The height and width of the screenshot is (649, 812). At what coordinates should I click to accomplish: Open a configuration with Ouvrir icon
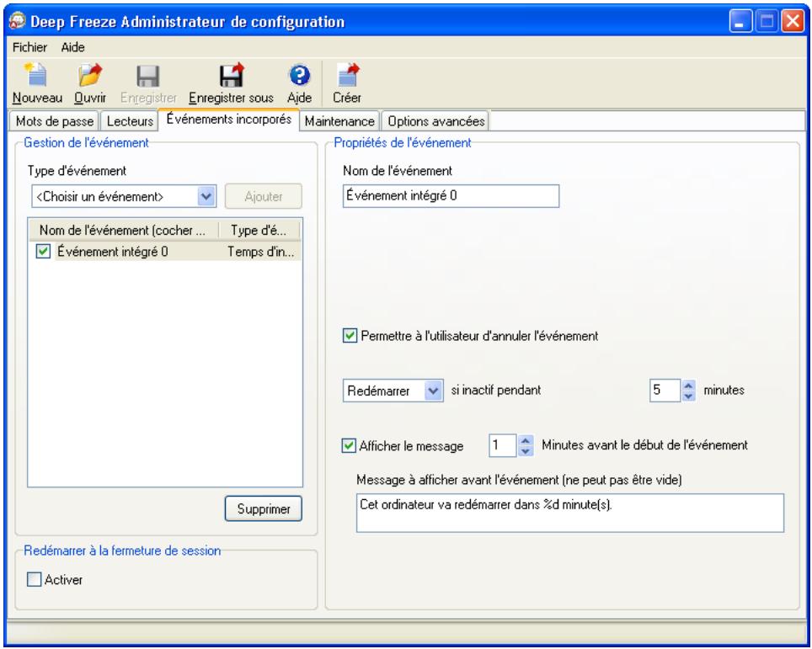(x=90, y=75)
